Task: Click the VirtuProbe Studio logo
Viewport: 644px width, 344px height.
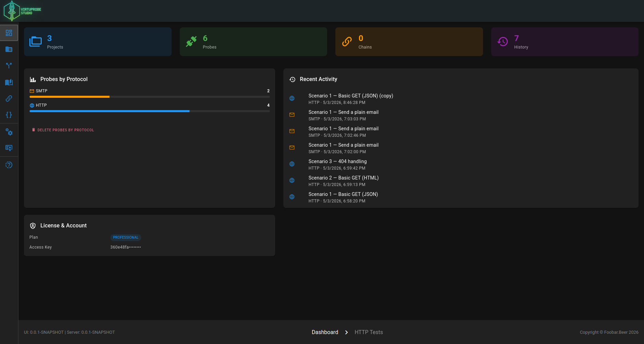Action: (23, 11)
